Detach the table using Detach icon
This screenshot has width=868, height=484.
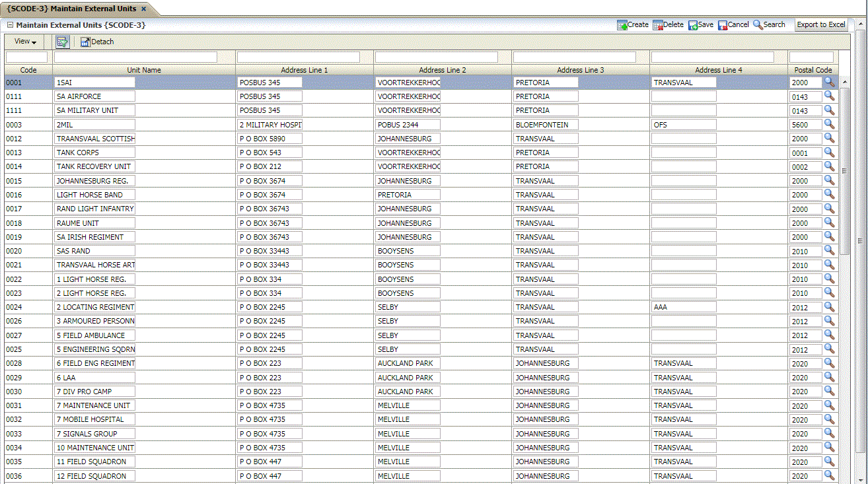tap(85, 42)
